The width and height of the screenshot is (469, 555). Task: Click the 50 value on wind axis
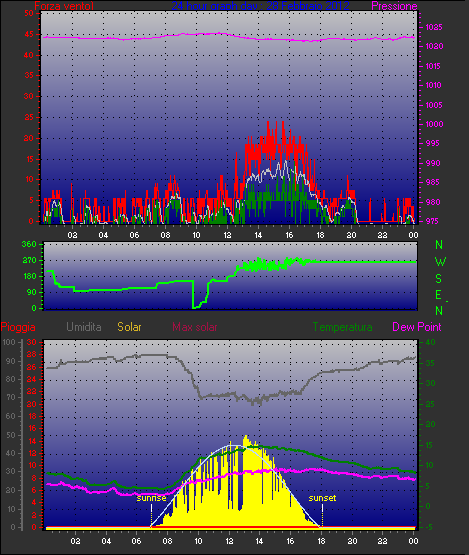(x=29, y=13)
